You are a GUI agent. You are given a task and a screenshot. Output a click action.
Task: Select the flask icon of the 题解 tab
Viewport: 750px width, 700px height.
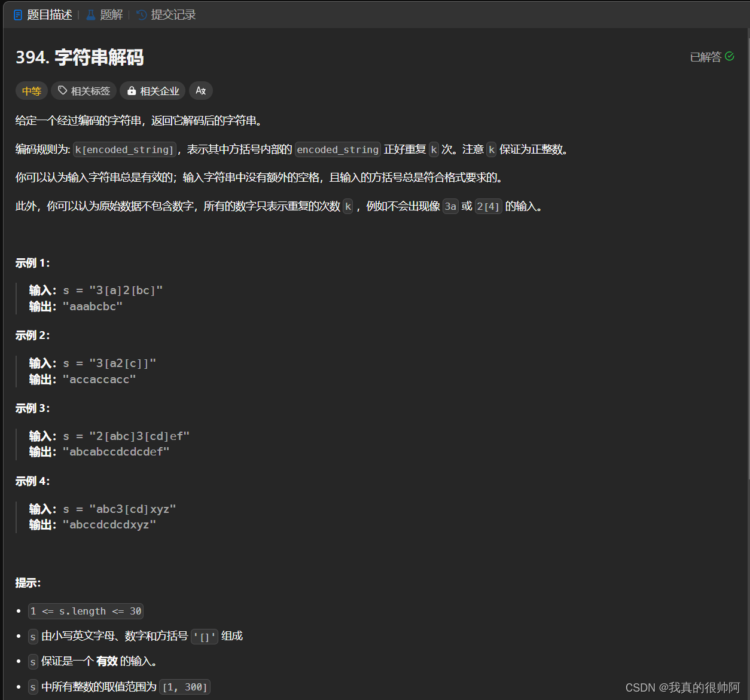point(90,14)
